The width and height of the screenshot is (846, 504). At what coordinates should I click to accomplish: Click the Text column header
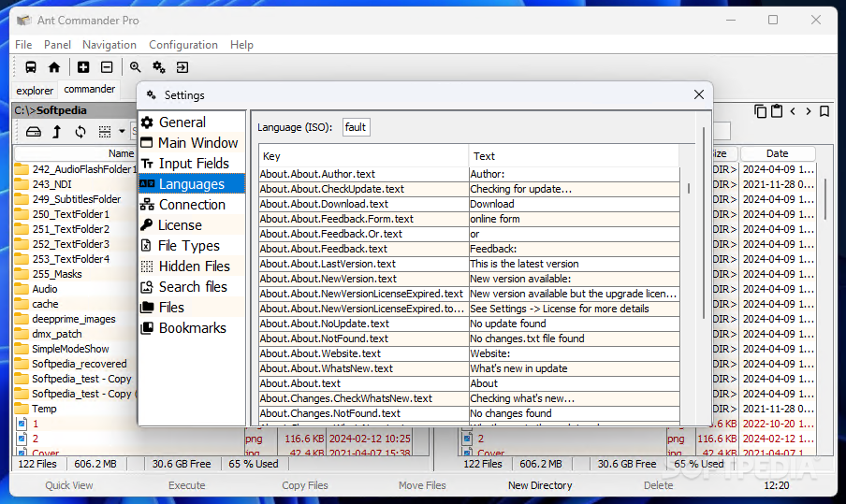coord(574,156)
